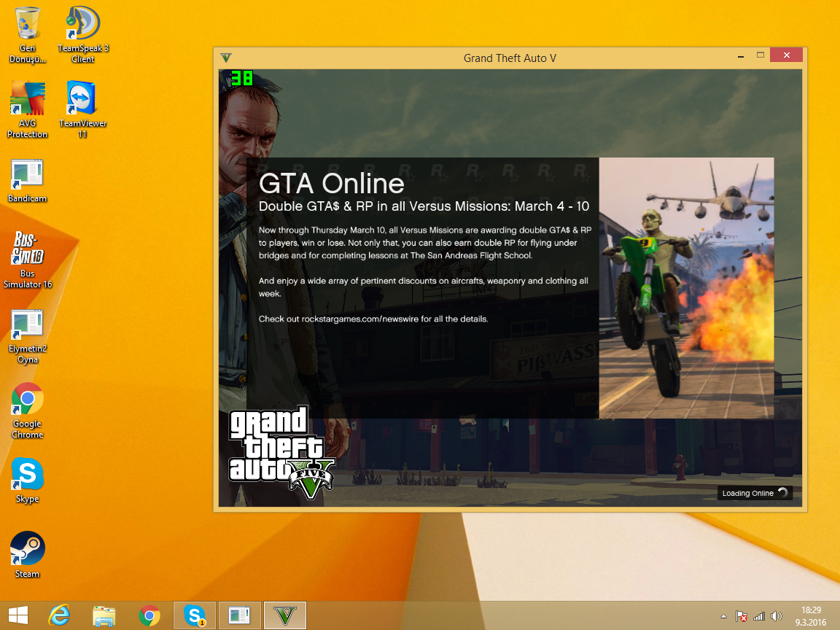This screenshot has height=630, width=840.
Task: Open the AVG Protection desktop icon
Action: [27, 100]
